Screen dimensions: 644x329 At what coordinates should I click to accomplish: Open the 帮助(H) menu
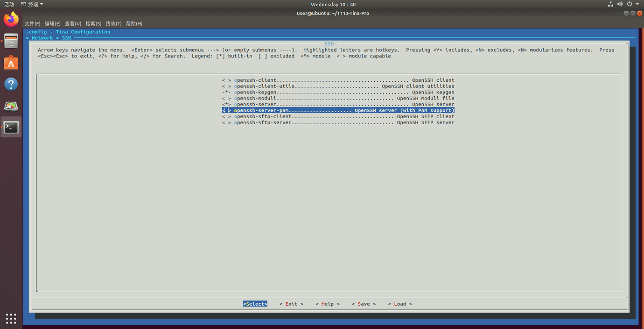coord(134,24)
